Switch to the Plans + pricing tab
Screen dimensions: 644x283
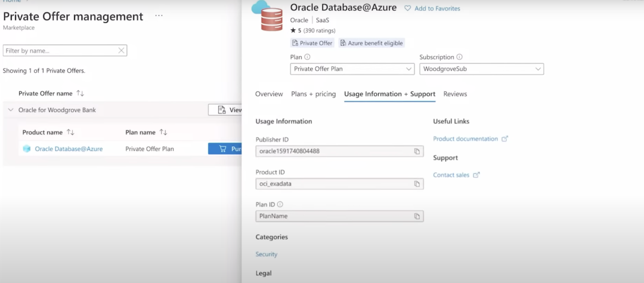tap(314, 94)
